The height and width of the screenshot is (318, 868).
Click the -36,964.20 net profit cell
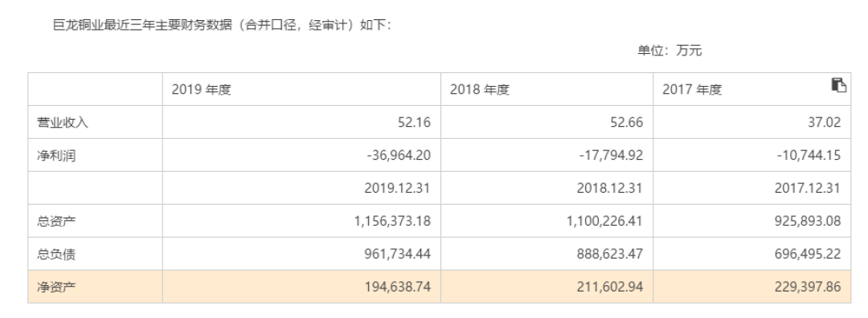pos(301,156)
